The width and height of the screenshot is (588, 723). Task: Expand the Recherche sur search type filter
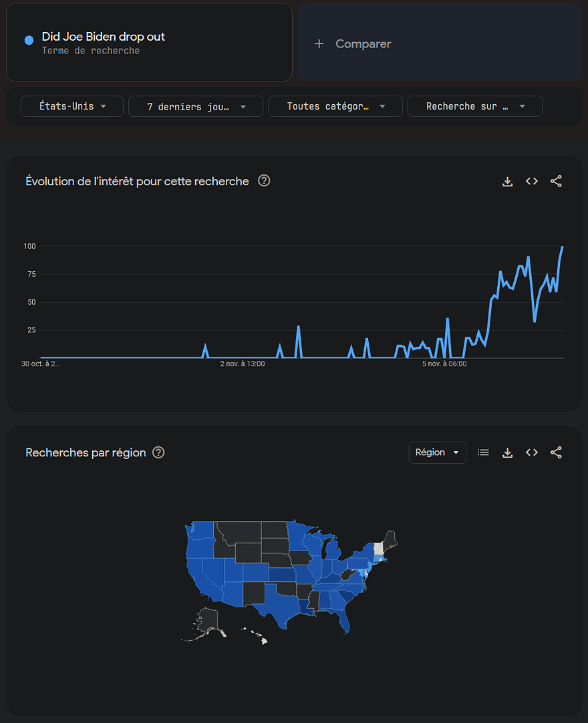point(474,106)
